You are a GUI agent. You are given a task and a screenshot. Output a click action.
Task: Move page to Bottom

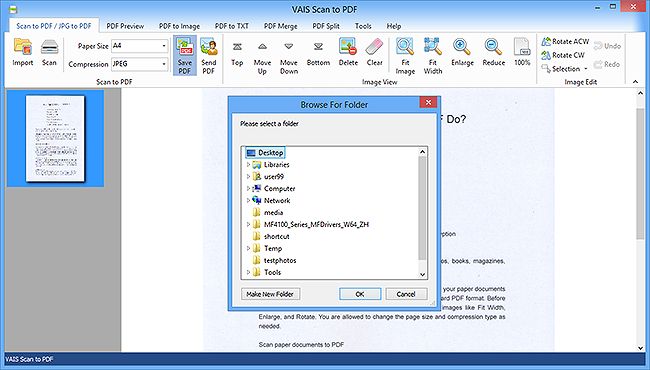coord(318,53)
